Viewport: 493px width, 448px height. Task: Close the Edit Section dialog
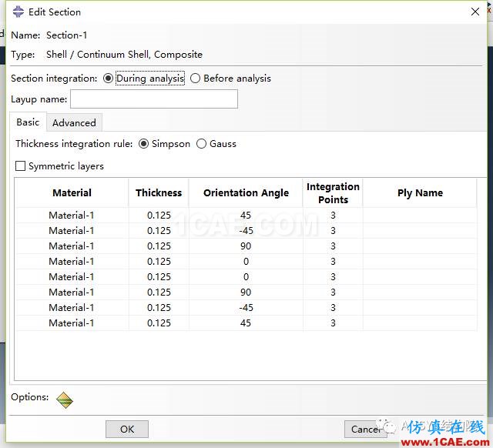pyautogui.click(x=475, y=12)
